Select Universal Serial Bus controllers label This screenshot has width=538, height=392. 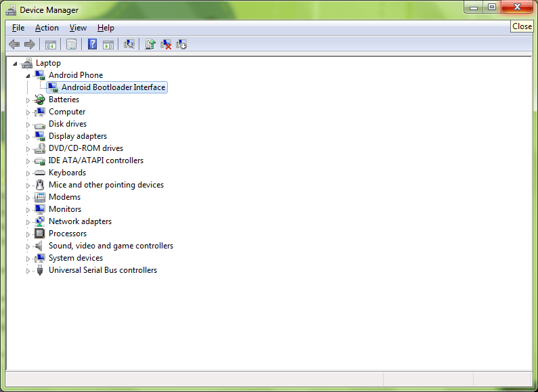103,271
